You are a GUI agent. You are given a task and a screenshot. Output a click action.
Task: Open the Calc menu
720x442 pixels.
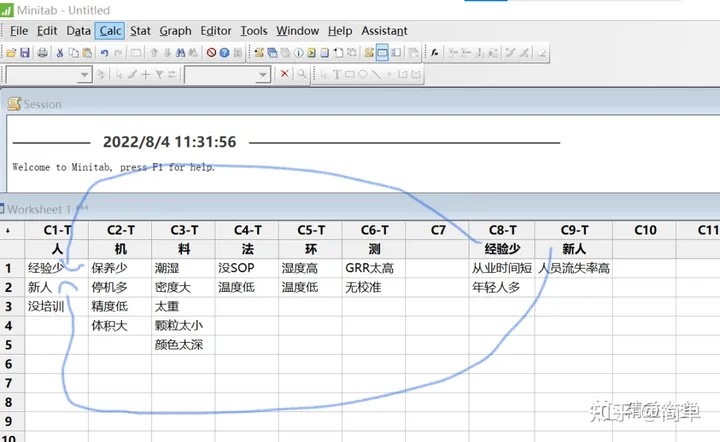110,31
